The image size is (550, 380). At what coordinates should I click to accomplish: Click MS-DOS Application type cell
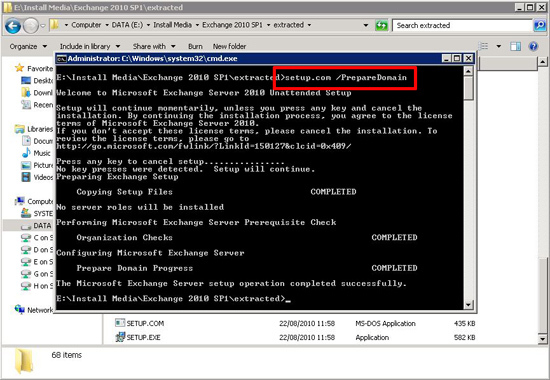[385, 323]
